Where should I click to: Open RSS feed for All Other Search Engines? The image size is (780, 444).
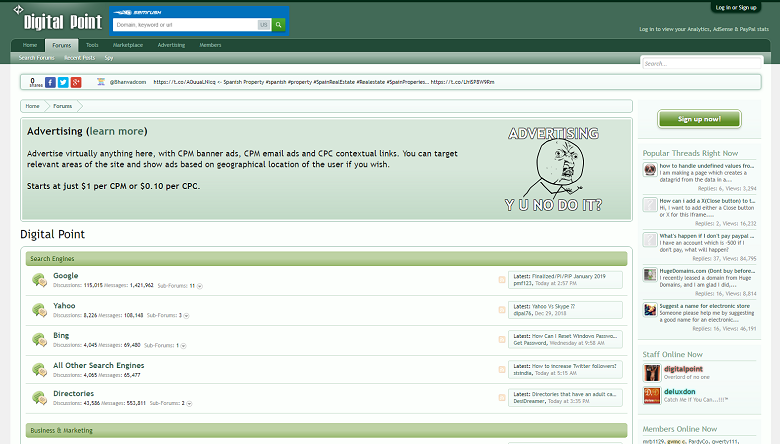[x=502, y=369]
